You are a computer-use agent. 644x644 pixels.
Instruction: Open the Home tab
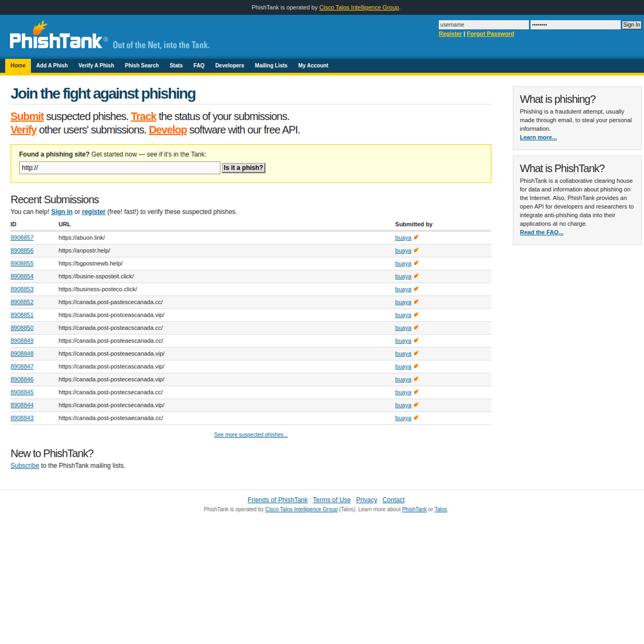point(18,66)
